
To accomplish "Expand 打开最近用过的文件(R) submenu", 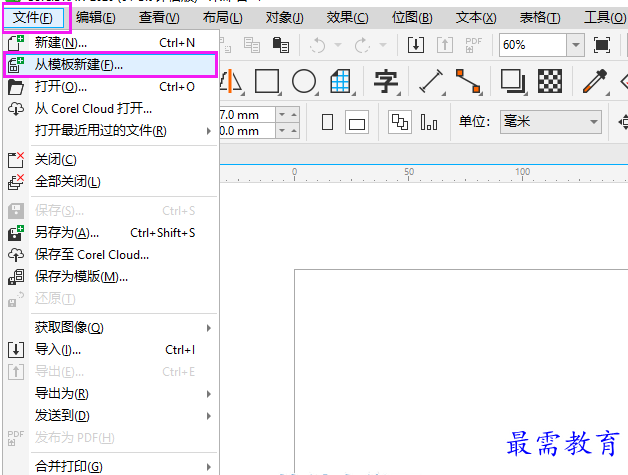I will coord(111,131).
